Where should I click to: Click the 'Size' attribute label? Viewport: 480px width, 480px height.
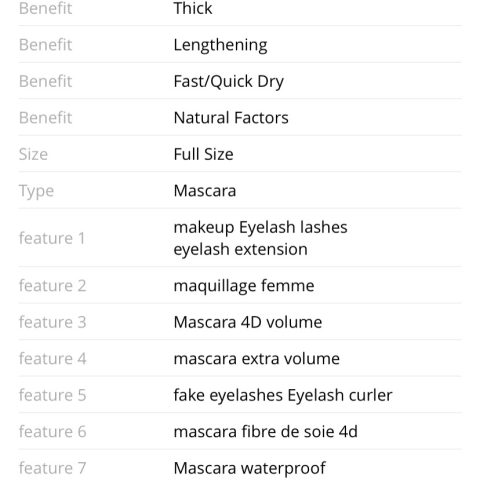coord(33,154)
